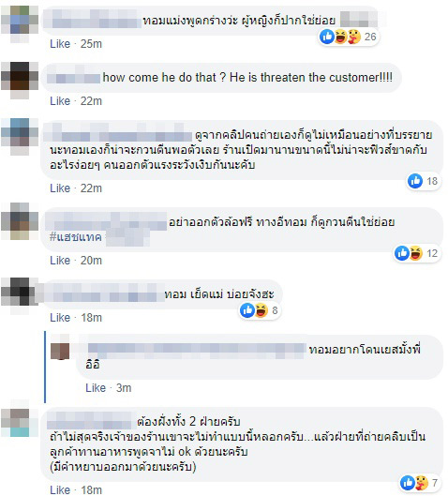Click the thumbs-up icon beside the 12 count
Image resolution: width=448 pixels, height=496 pixels.
coord(402,253)
